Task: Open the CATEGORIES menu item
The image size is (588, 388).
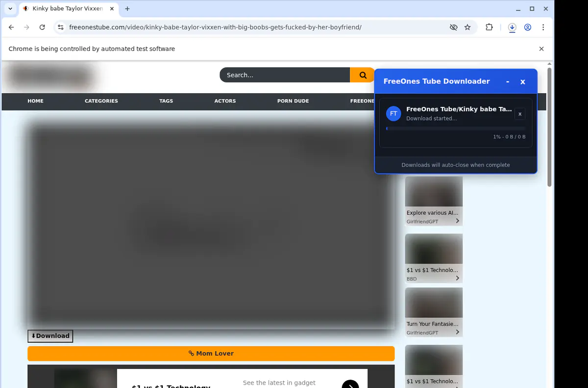Action: [x=101, y=101]
